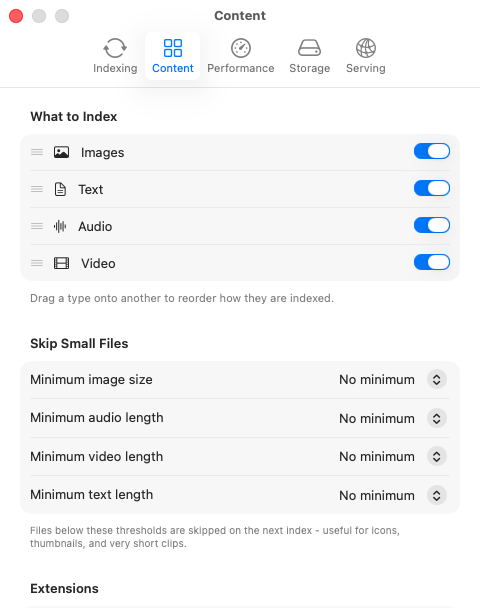
Task: Click the 'Minimum video length' label
Action: point(97,456)
